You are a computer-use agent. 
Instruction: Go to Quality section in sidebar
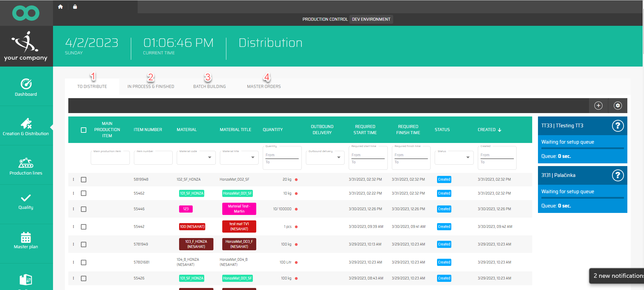click(26, 202)
